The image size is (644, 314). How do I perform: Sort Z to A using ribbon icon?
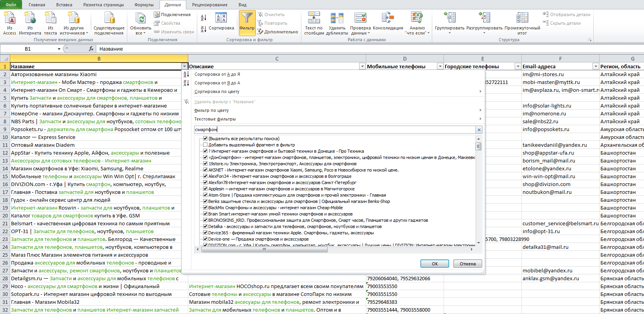tap(204, 29)
